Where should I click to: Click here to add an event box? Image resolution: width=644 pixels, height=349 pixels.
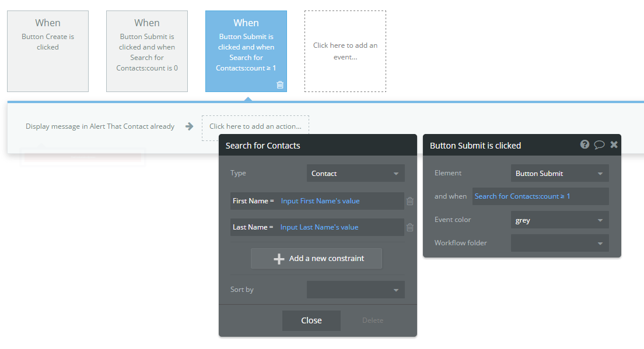tap(345, 51)
